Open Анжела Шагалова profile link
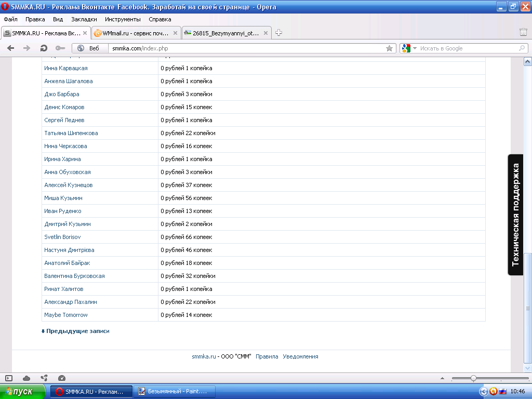The height and width of the screenshot is (399, 532). (68, 81)
